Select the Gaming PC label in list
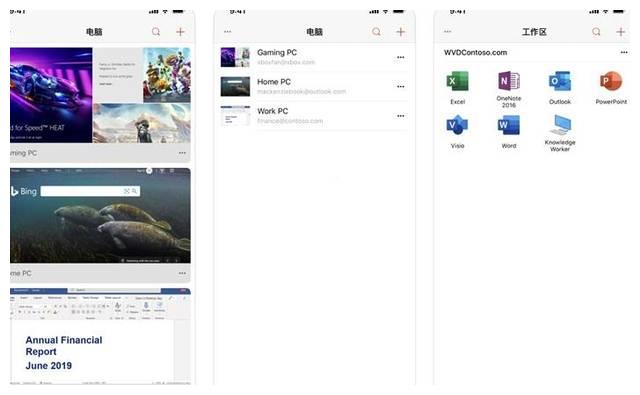The image size is (640, 395). tap(276, 52)
